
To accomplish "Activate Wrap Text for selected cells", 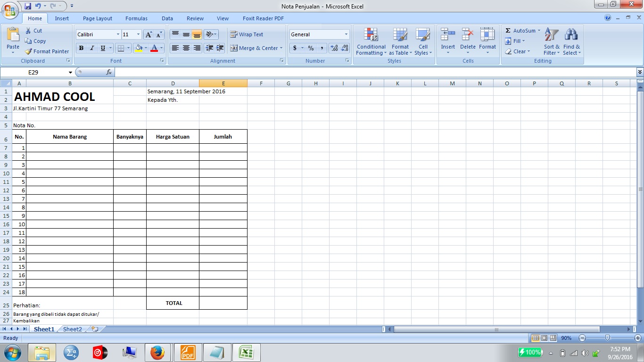I will (x=249, y=34).
